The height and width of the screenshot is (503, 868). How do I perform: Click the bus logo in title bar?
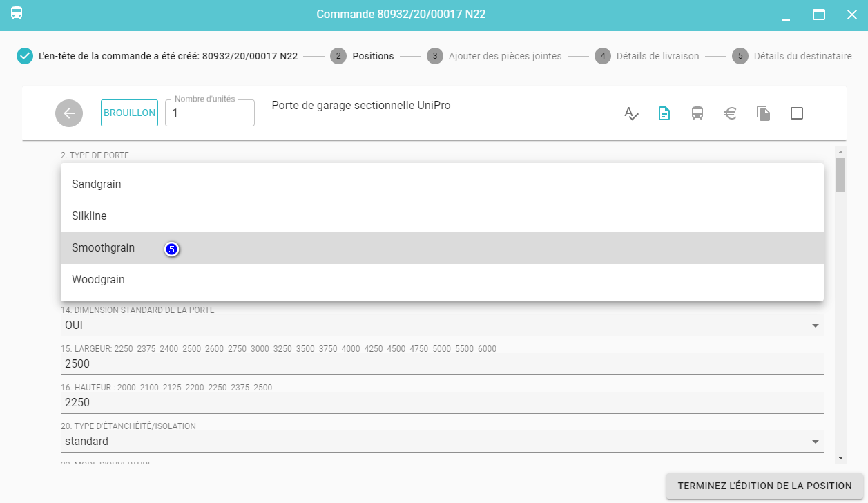point(17,14)
